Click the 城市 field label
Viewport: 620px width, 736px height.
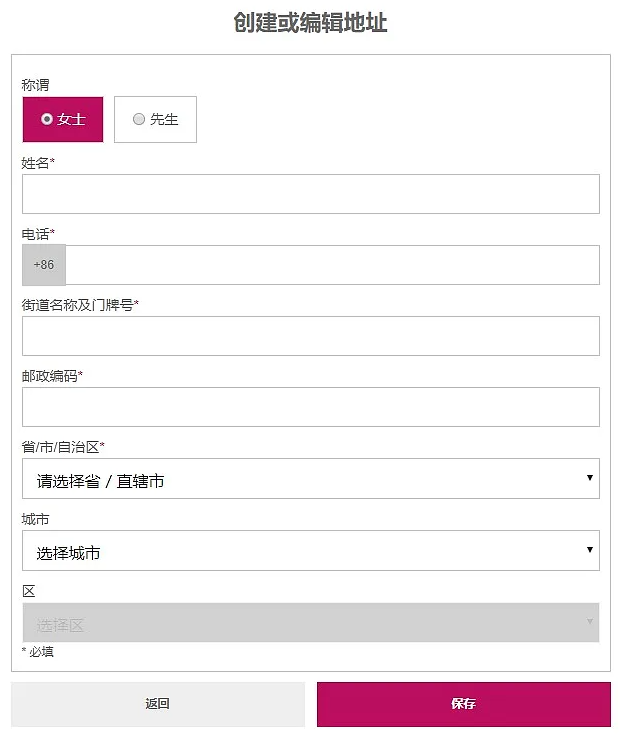coord(35,519)
